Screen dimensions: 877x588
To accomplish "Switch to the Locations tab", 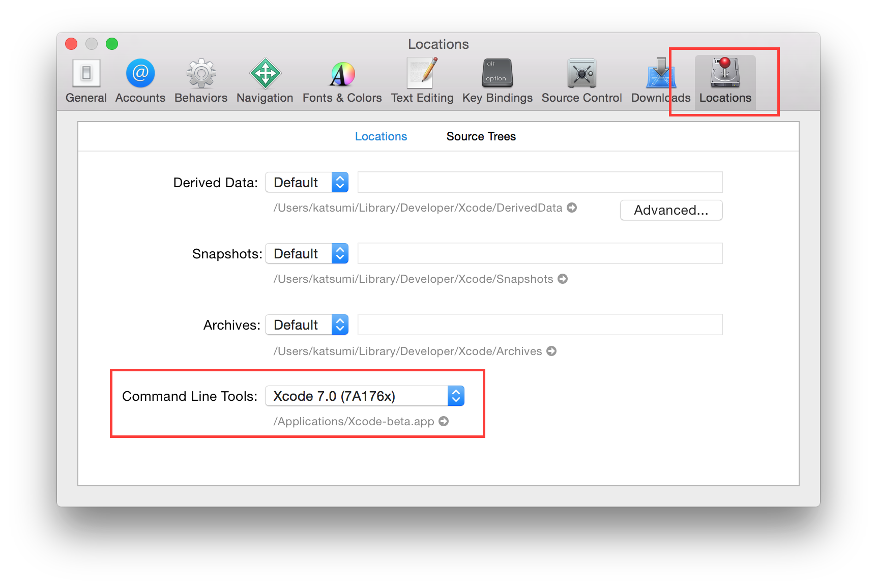I will [x=381, y=136].
